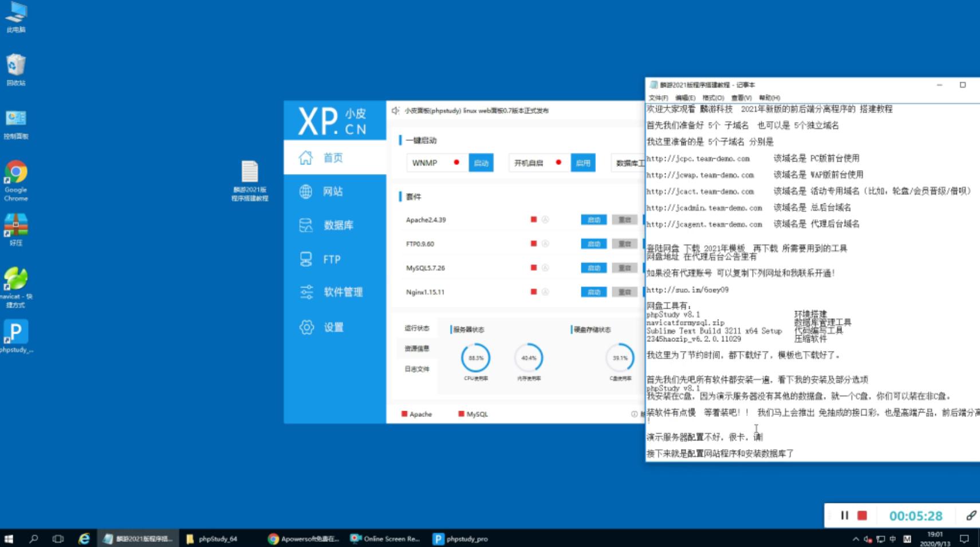This screenshot has width=980, height=547.
Task: Open the 网站 (Website) sidebar section
Action: 333,191
